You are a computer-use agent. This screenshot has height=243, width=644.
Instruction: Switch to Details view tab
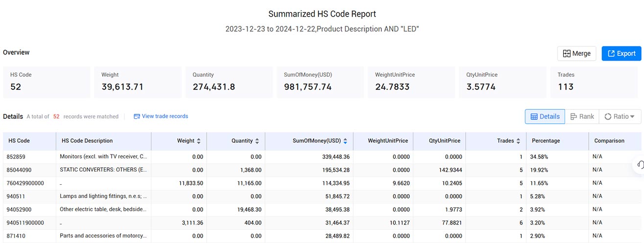pyautogui.click(x=545, y=116)
